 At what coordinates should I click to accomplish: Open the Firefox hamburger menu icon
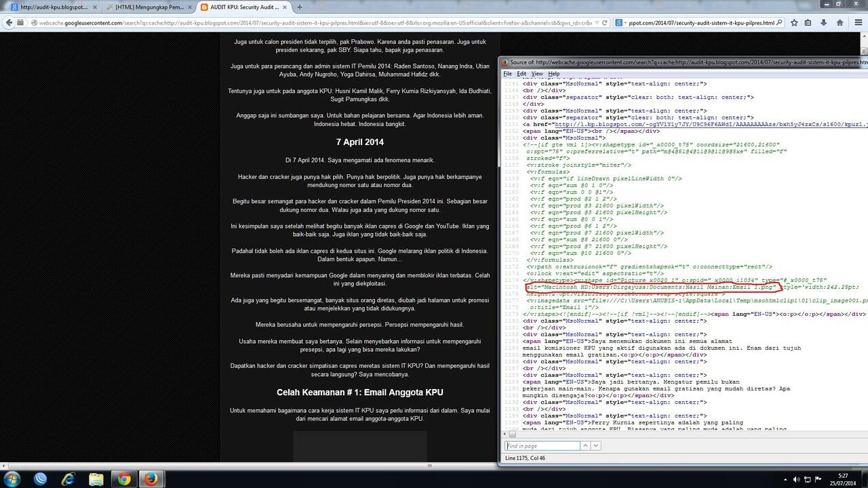point(858,22)
